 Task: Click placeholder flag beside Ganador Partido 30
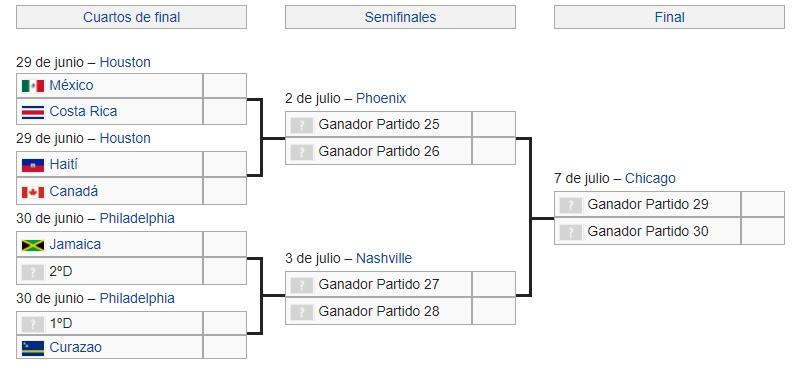570,232
